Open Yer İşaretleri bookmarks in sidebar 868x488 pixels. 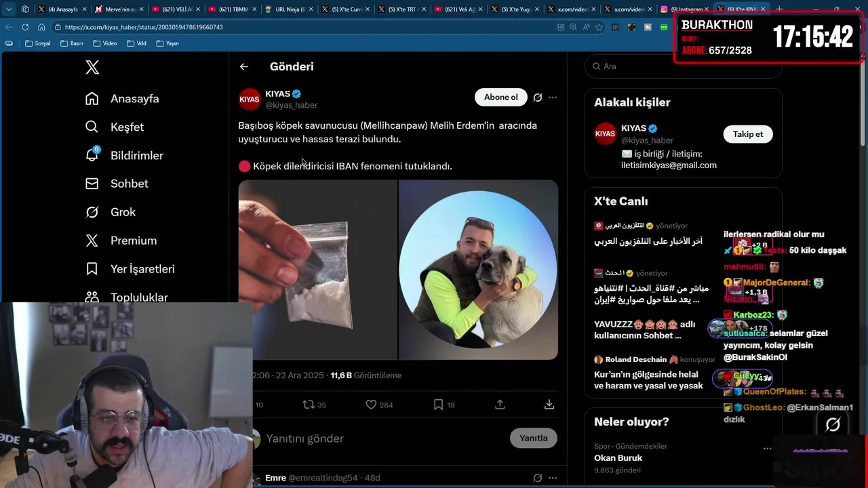[130, 269]
